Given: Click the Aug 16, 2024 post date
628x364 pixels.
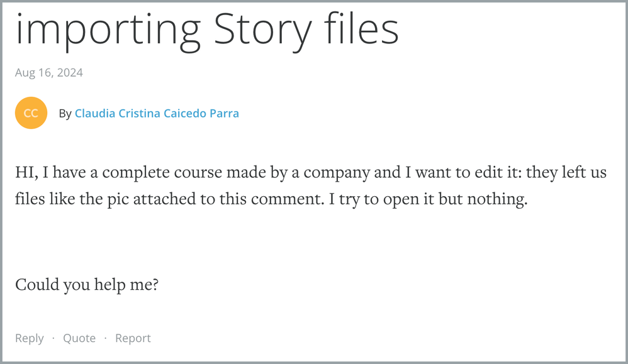Looking at the screenshot, I should click(x=49, y=72).
